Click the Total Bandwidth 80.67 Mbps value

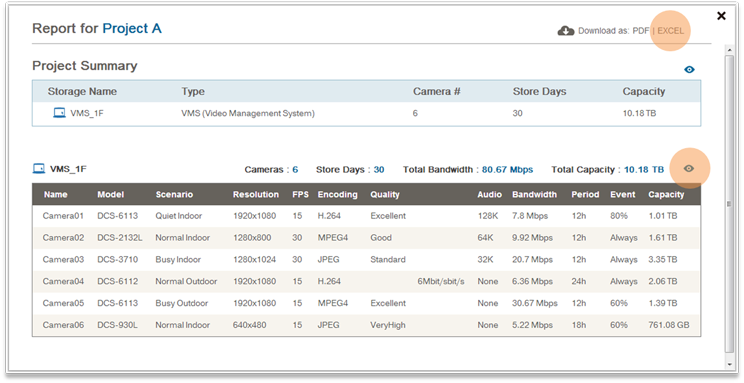[x=507, y=169]
